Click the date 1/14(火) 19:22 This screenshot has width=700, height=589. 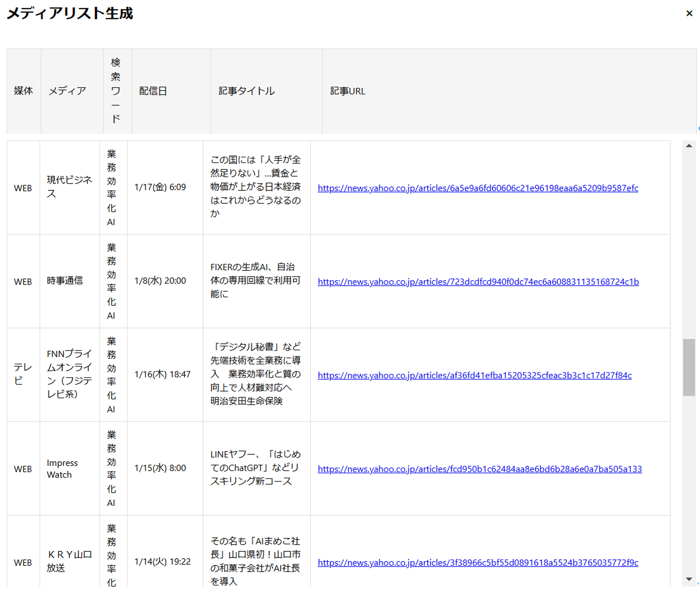point(162,561)
